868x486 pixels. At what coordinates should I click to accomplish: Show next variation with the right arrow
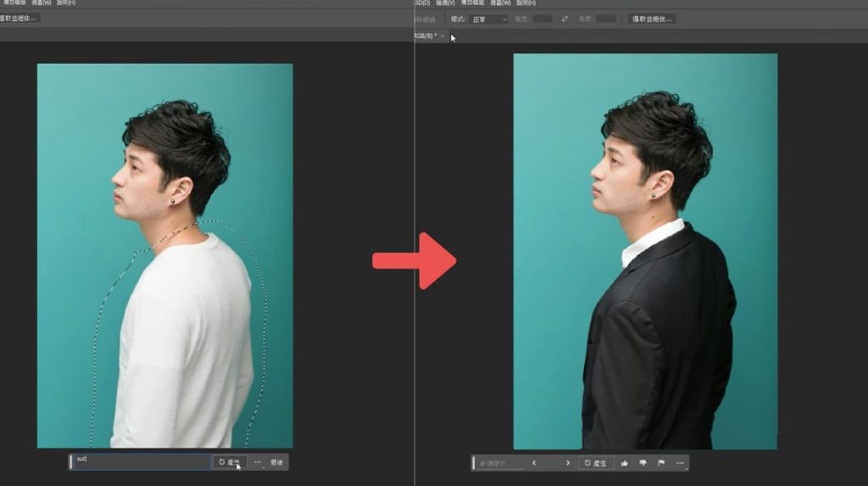tap(567, 463)
